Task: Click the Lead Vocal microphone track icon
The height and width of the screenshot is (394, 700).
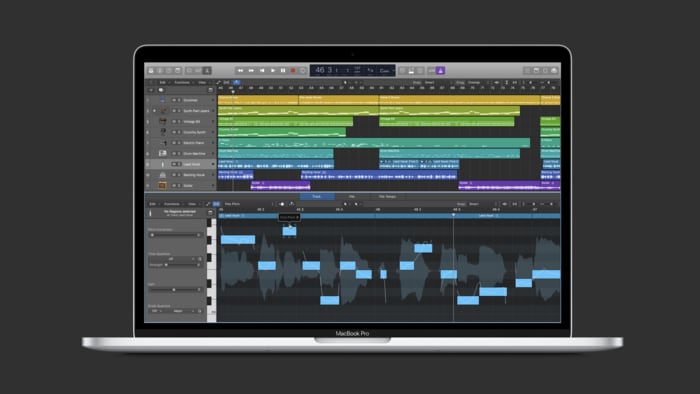Action: click(163, 164)
